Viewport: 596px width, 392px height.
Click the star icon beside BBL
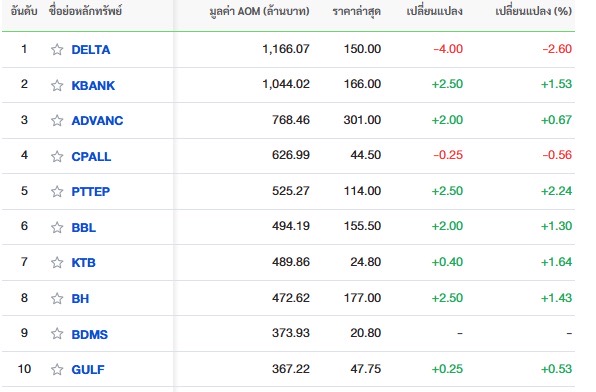coord(57,227)
